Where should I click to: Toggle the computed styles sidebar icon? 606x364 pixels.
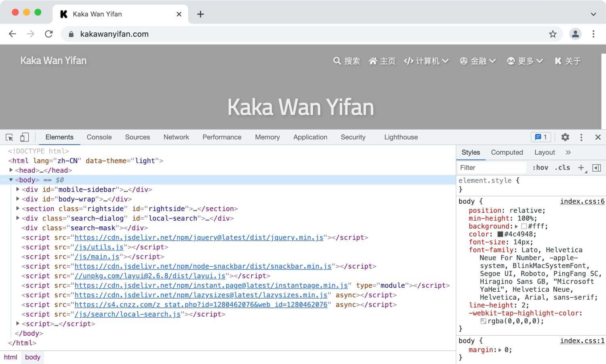tap(596, 168)
